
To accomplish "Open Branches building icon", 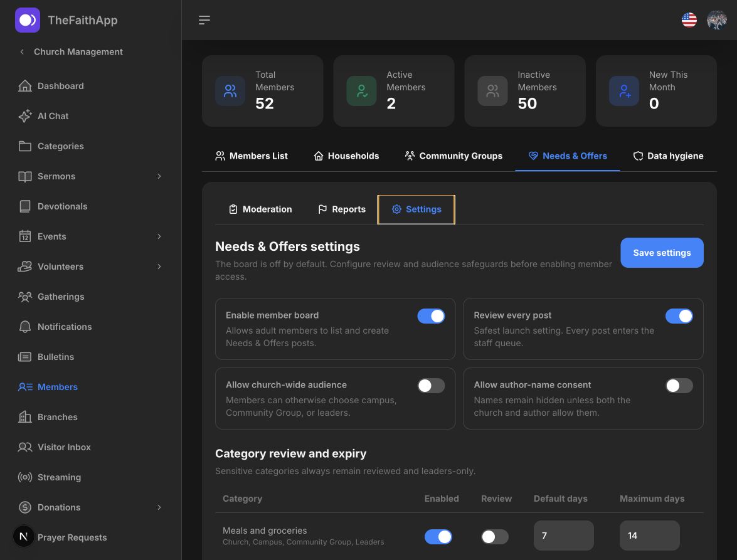I will click(x=25, y=417).
